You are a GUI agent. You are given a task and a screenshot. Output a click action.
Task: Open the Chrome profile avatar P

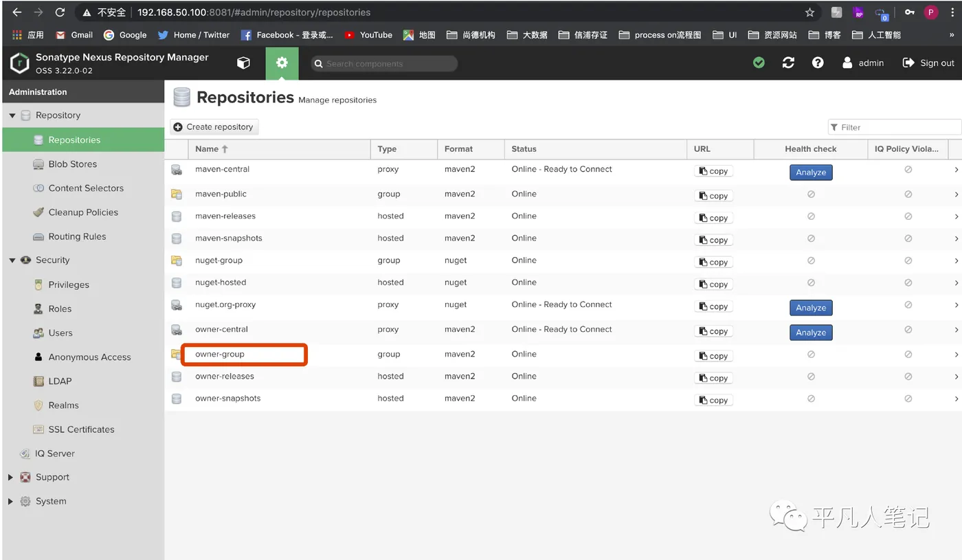pyautogui.click(x=931, y=12)
